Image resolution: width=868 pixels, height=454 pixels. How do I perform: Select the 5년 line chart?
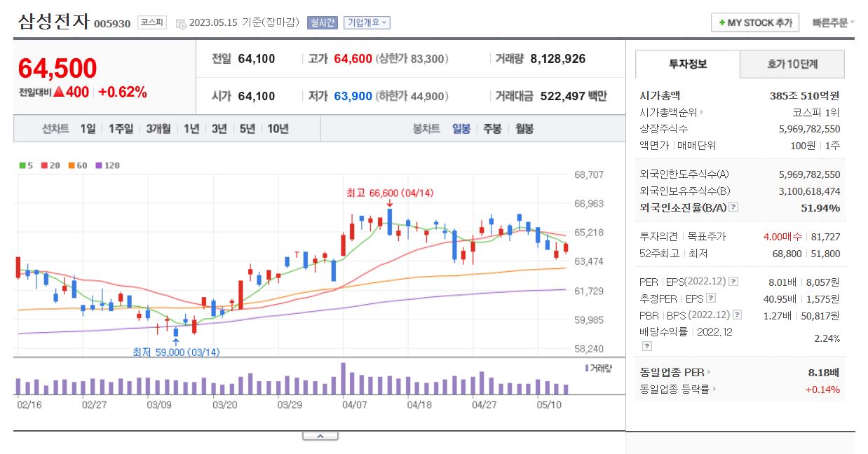(x=247, y=129)
